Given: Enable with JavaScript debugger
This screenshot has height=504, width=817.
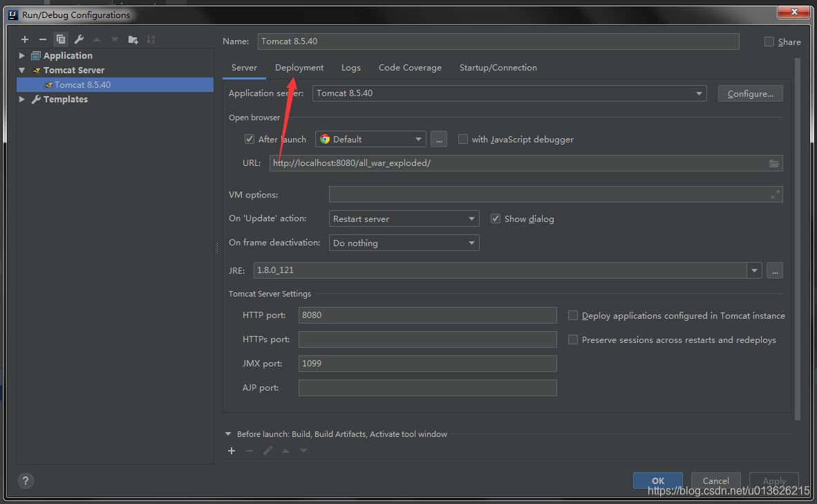Looking at the screenshot, I should click(x=462, y=139).
